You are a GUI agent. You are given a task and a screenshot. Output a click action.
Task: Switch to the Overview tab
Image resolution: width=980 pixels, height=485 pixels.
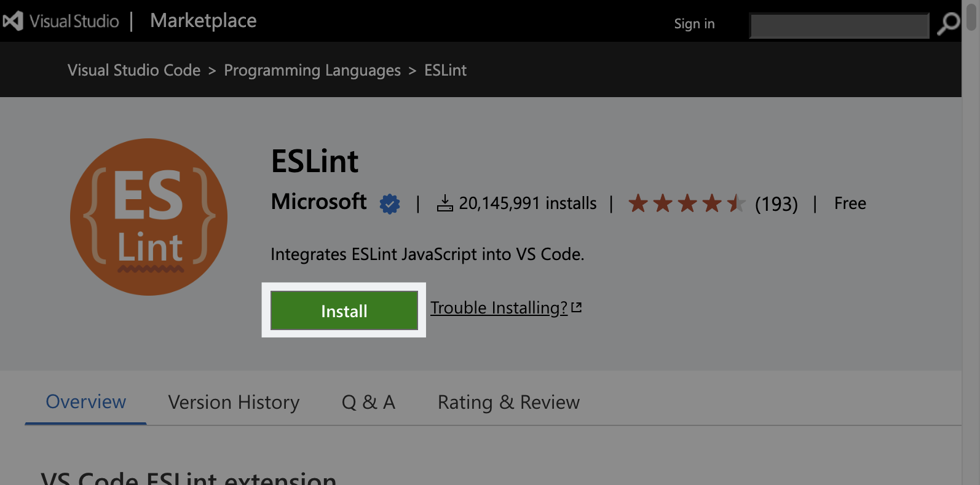pos(86,402)
